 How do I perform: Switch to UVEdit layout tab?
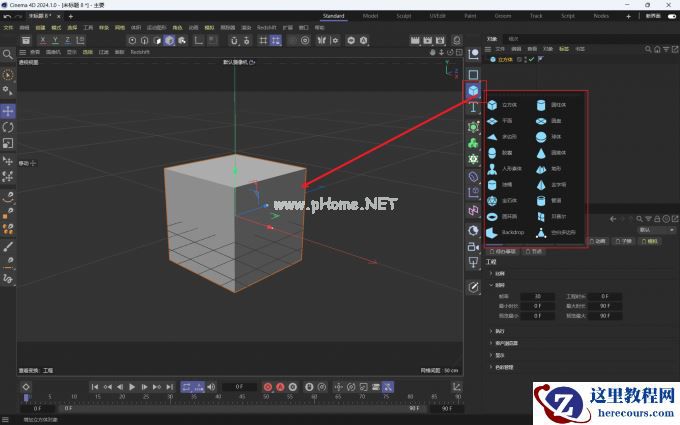coord(437,16)
